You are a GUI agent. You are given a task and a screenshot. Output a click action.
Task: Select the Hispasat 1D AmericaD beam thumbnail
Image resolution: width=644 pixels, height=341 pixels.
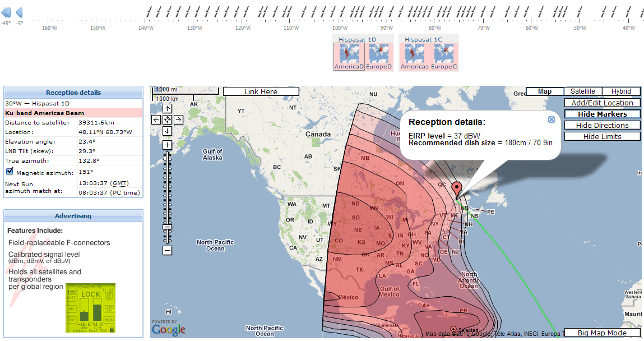click(x=349, y=57)
